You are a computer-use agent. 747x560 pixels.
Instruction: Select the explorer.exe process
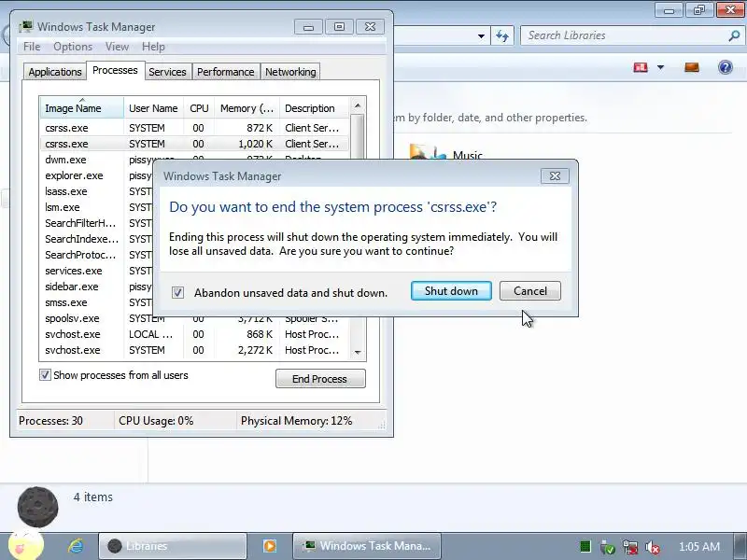(97, 175)
